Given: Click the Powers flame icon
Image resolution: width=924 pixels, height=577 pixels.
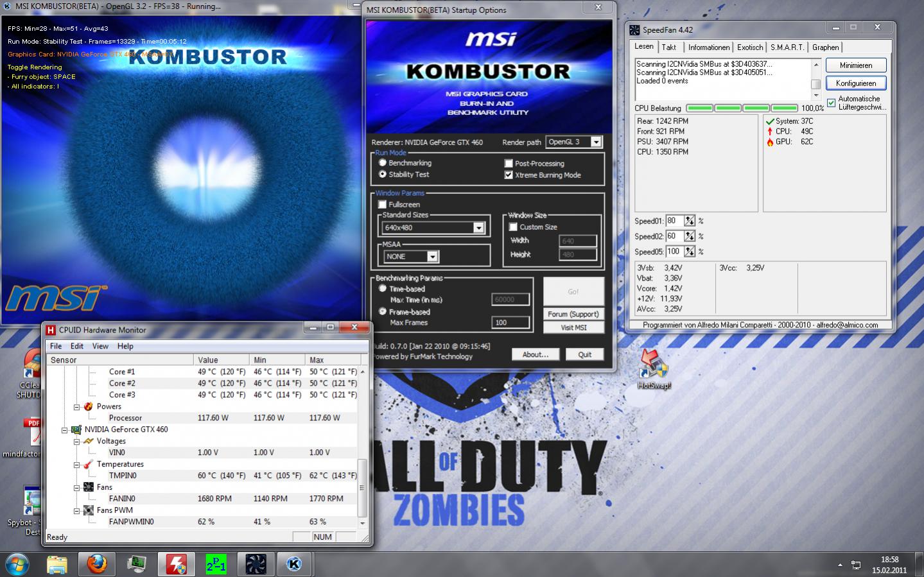Looking at the screenshot, I should coord(88,406).
